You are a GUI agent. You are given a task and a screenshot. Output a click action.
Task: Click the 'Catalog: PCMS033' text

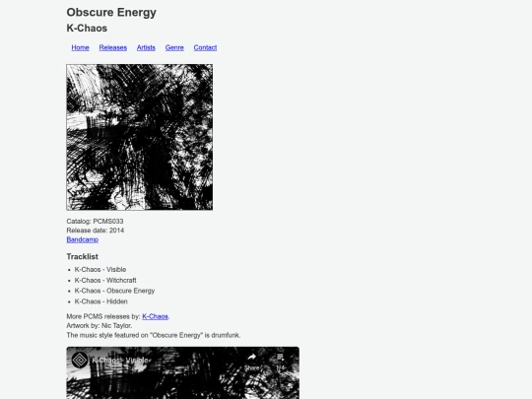point(95,222)
